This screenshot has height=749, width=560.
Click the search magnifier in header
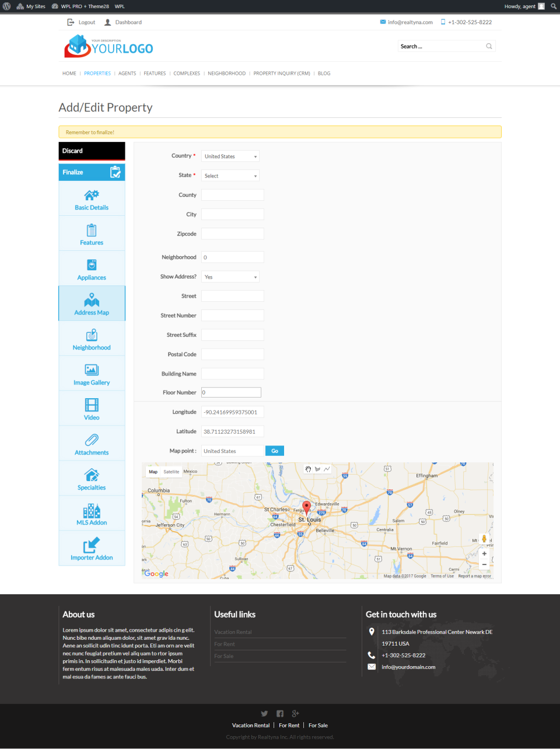(489, 46)
